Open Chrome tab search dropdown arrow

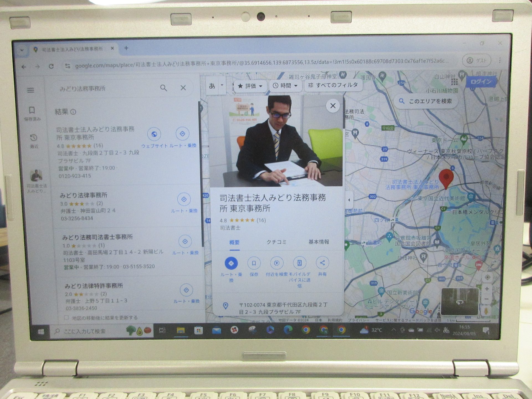22,50
